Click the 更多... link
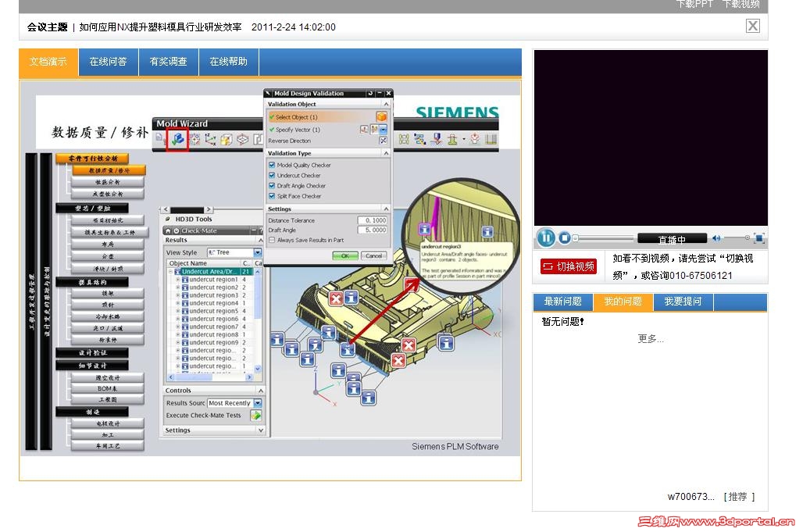 [x=651, y=339]
